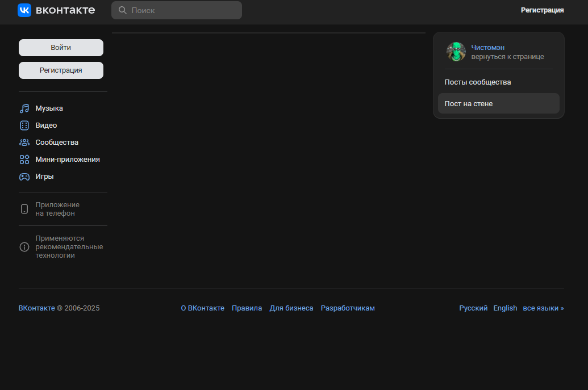Image resolution: width=588 pixels, height=390 pixels.
Task: Click the Сообщества people icon
Action: click(x=24, y=142)
